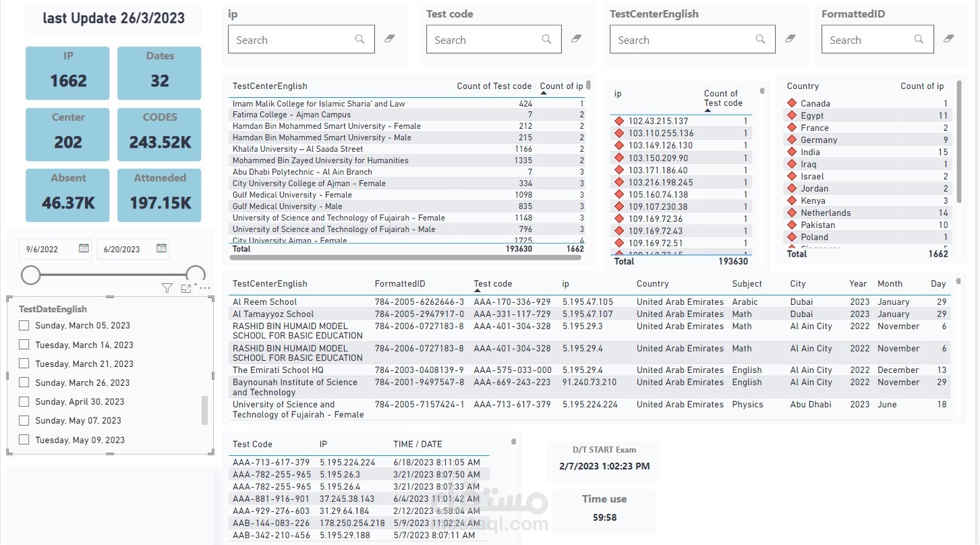Clear the FormattedID slicer with eraser icon
This screenshot has width=980, height=545.
click(949, 39)
